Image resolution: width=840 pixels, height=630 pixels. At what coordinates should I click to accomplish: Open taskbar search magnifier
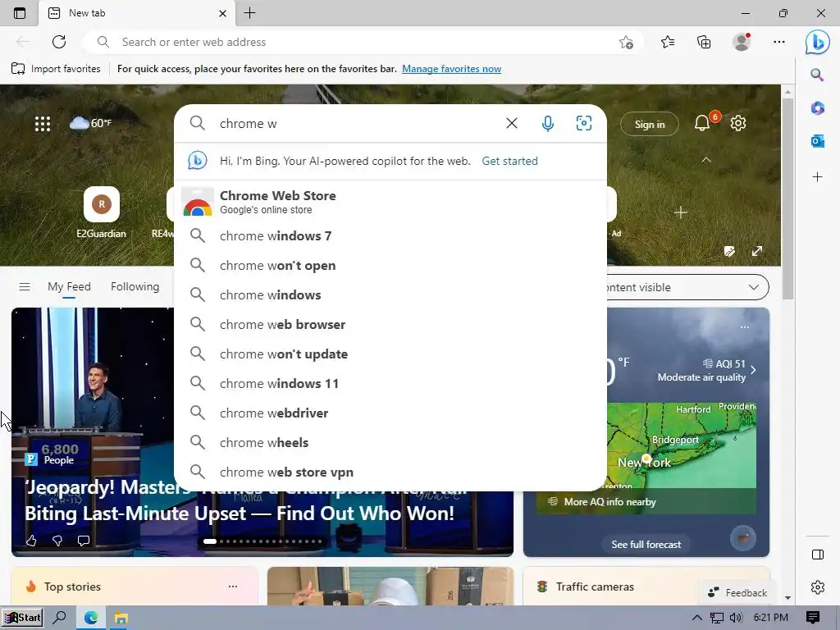click(x=59, y=618)
